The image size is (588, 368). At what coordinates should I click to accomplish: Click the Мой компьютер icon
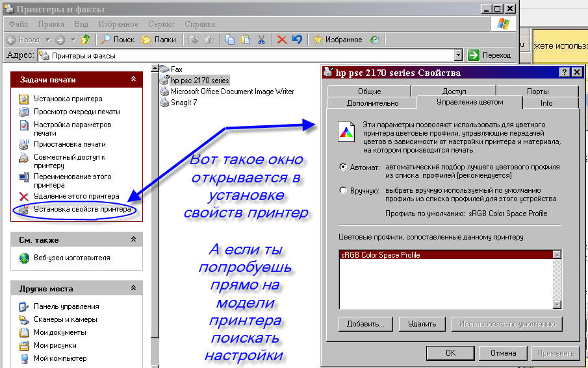[x=24, y=359]
